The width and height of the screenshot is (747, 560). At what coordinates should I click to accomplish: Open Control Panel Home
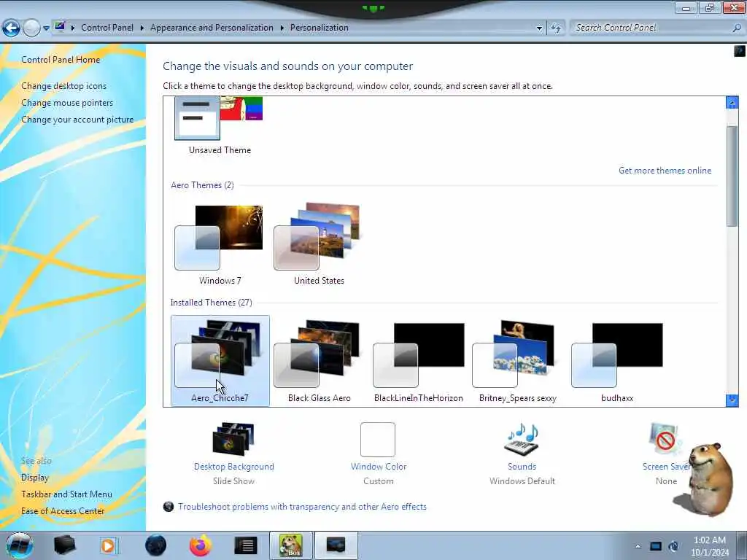coord(61,60)
